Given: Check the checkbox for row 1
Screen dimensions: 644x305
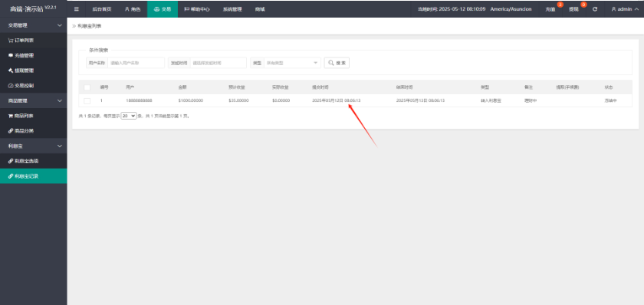Looking at the screenshot, I should (87, 100).
